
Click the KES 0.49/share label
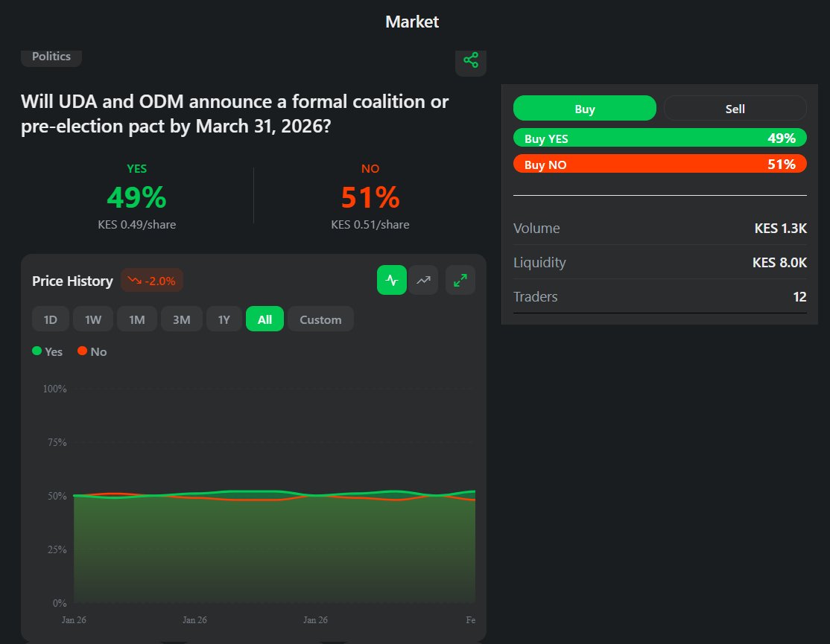[136, 225]
